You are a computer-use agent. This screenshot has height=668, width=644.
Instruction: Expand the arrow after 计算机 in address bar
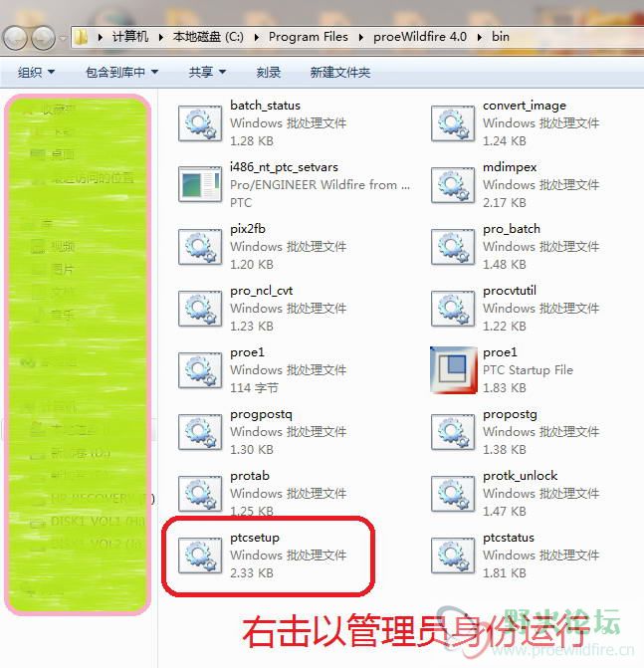[161, 38]
